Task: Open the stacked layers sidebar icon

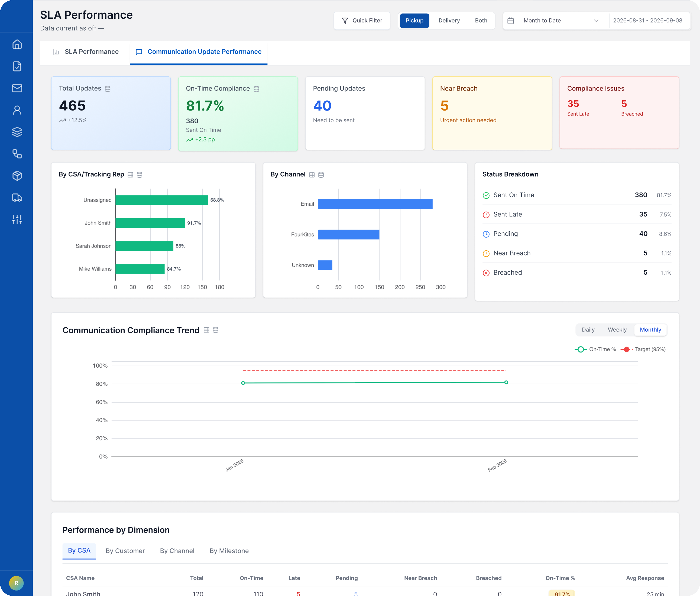Action: pyautogui.click(x=17, y=132)
